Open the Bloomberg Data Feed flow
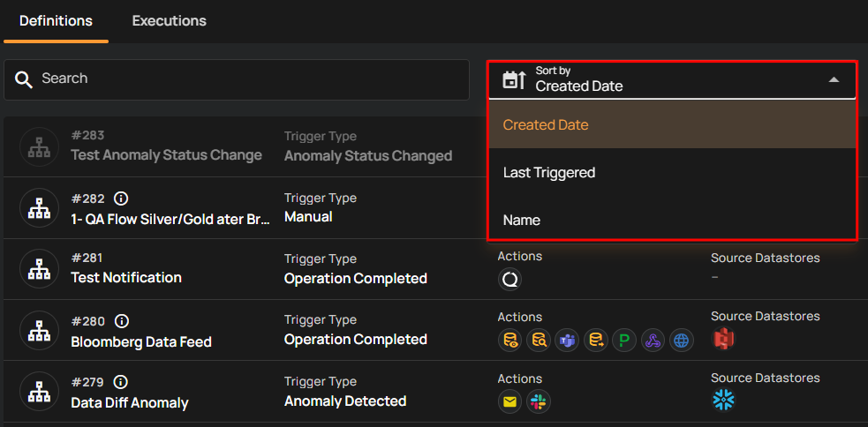 pyautogui.click(x=141, y=341)
